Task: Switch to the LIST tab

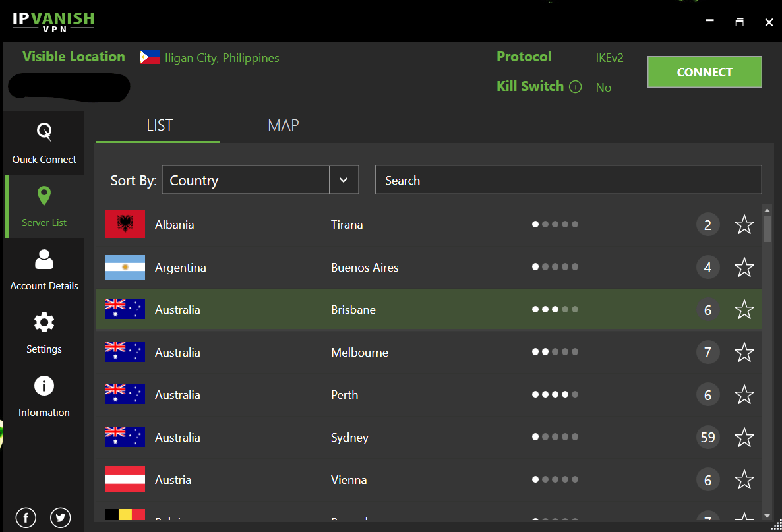Action: click(x=160, y=125)
